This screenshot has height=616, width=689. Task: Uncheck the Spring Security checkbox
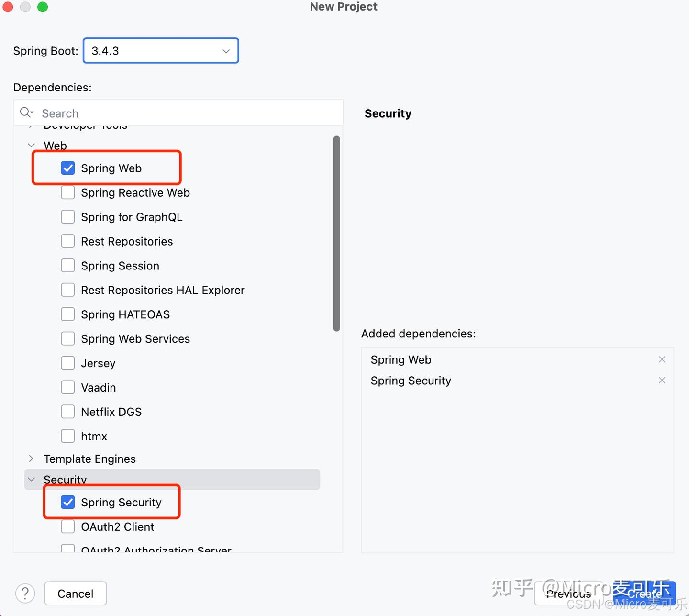(68, 502)
